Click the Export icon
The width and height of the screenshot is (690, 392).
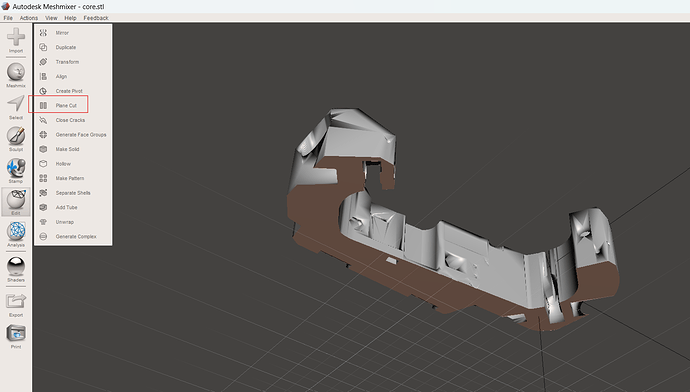tap(16, 302)
